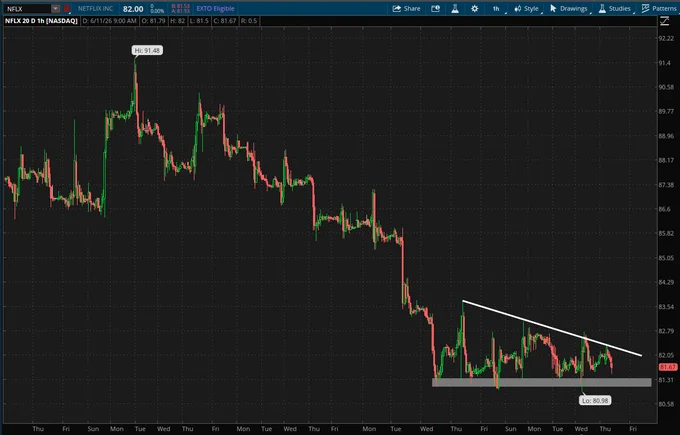The width and height of the screenshot is (680, 435).
Task: Click the 91.4 price axis label
Action: coord(665,63)
